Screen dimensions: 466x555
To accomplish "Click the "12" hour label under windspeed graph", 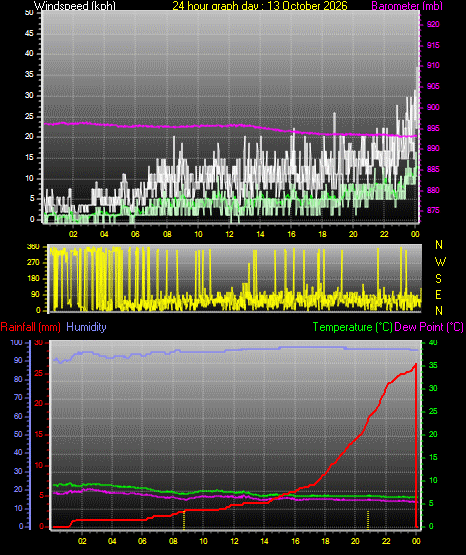I will point(230,234).
